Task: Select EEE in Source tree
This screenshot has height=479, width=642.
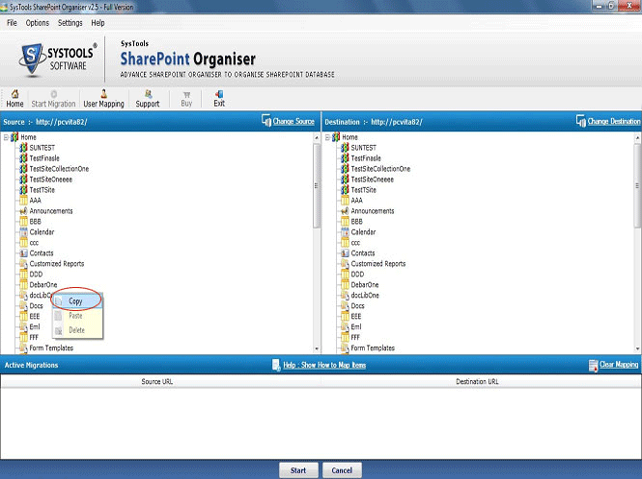Action: click(x=34, y=316)
